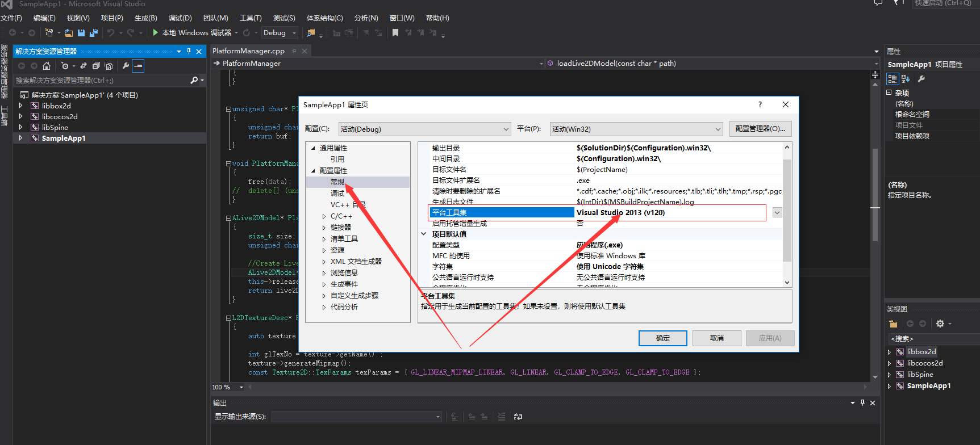Pin the Output panel
The image size is (980, 445).
862,402
